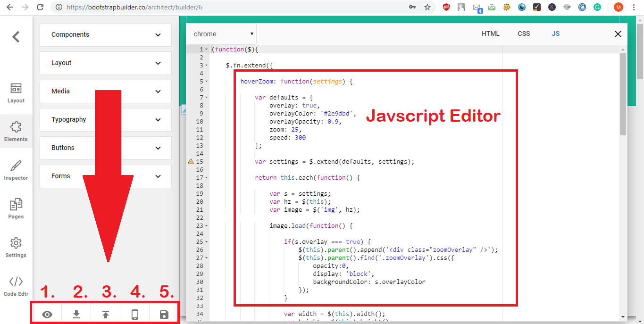This screenshot has width=644, height=324.
Task: Close the code editor panel
Action: (x=618, y=34)
